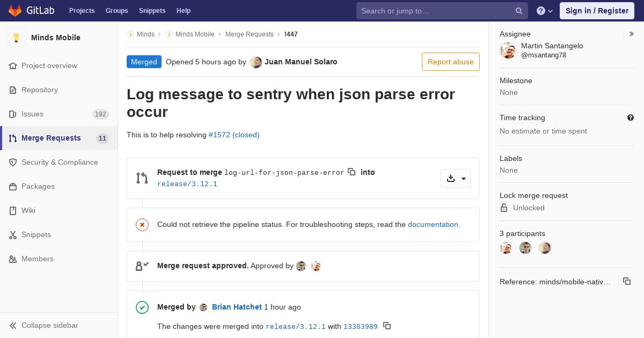The image size is (644, 338).
Task: Click the !447 breadcrumb
Action: click(291, 34)
